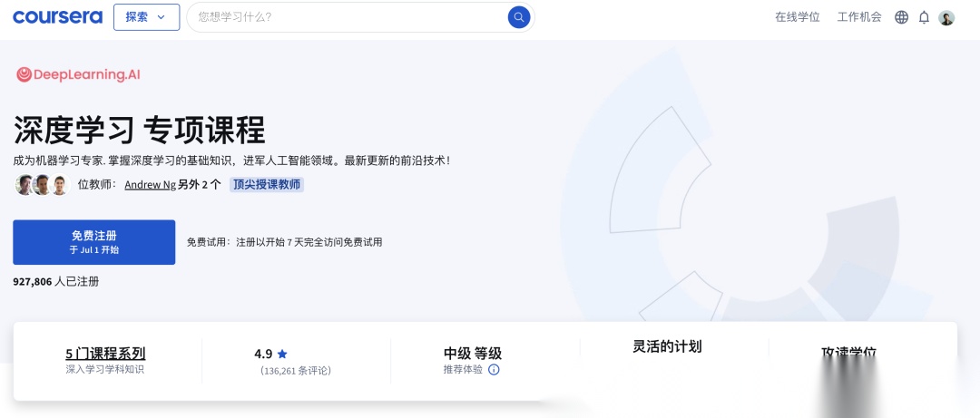This screenshot has height=418, width=980.
Task: Click the globe language icon
Action: coord(901,17)
